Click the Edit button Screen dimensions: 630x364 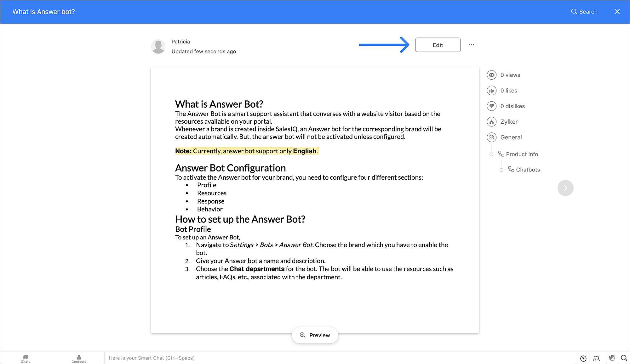pos(438,45)
